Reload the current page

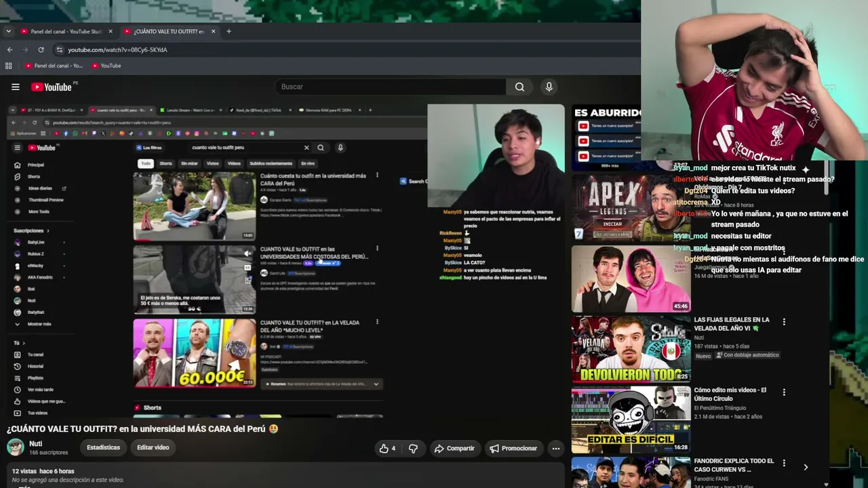(x=41, y=49)
